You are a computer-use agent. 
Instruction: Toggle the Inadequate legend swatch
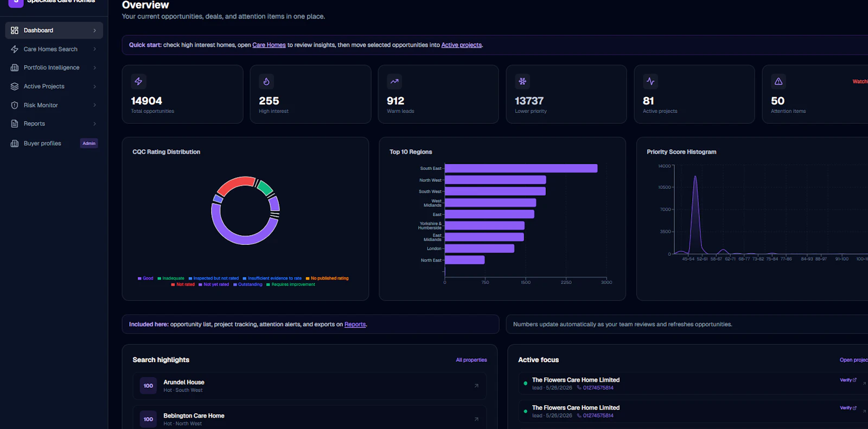click(159, 279)
